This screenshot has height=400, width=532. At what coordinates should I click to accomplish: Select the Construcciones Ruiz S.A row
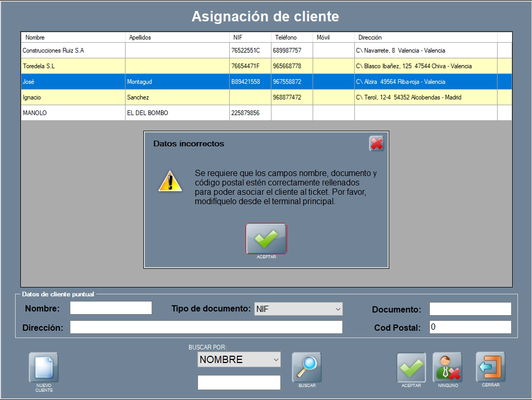tap(73, 51)
